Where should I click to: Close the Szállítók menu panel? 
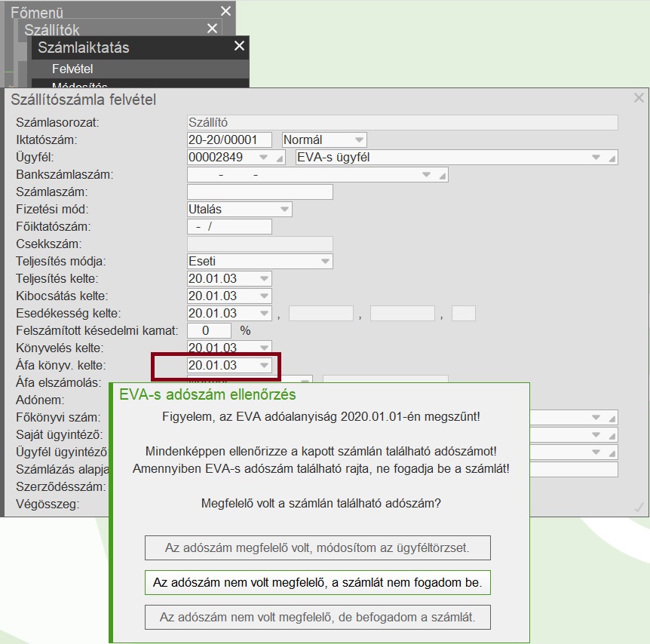[212, 28]
